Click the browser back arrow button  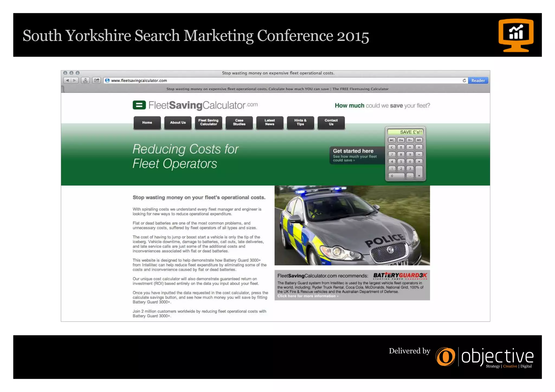[67, 80]
